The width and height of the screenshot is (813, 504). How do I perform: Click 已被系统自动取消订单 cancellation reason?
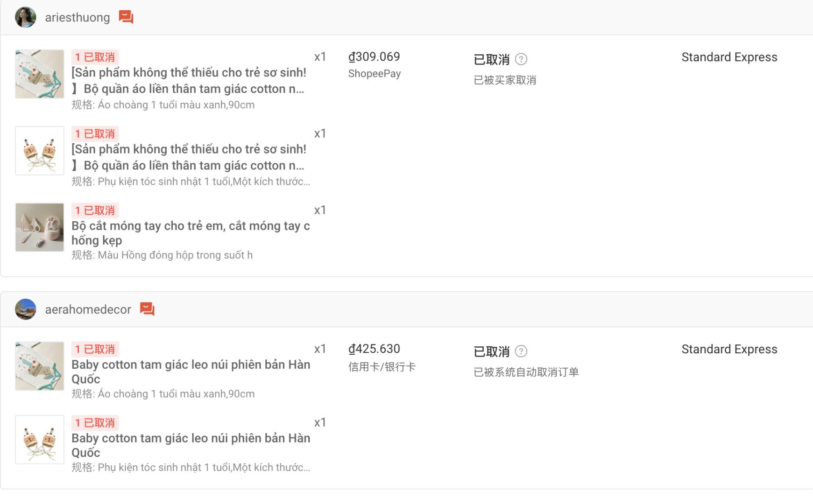coord(526,372)
